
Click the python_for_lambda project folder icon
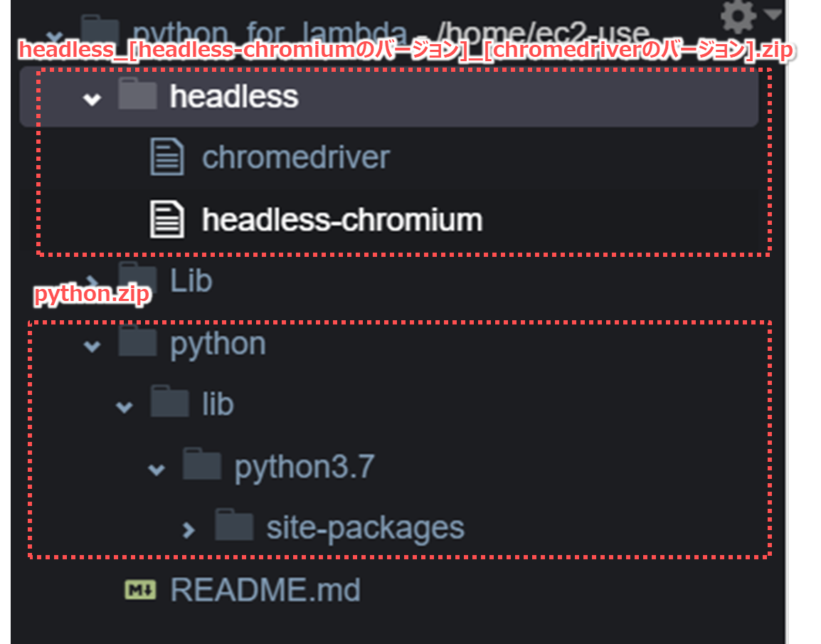click(x=100, y=28)
